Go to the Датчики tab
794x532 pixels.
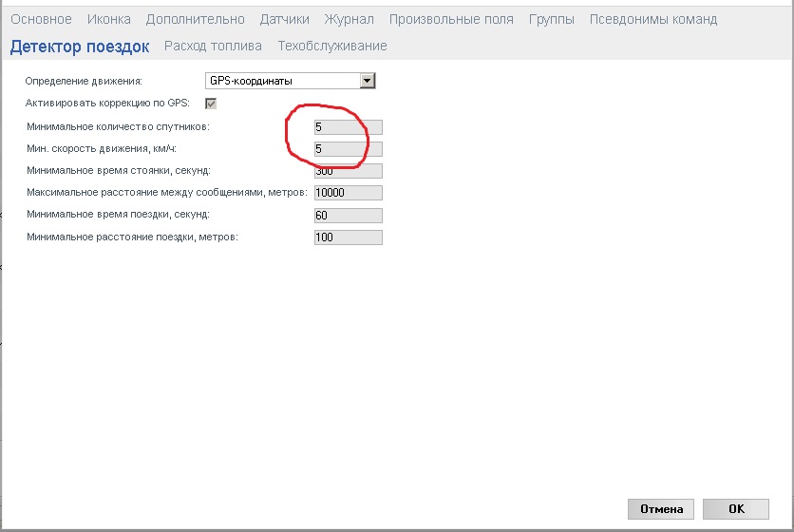284,19
